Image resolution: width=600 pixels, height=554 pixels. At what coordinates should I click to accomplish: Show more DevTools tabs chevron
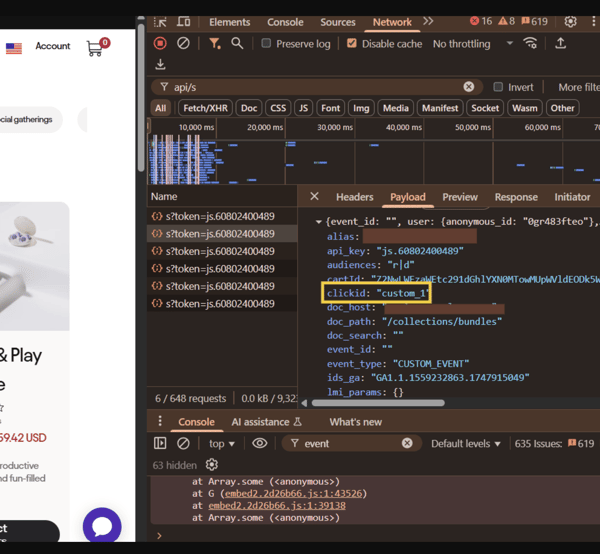point(428,21)
